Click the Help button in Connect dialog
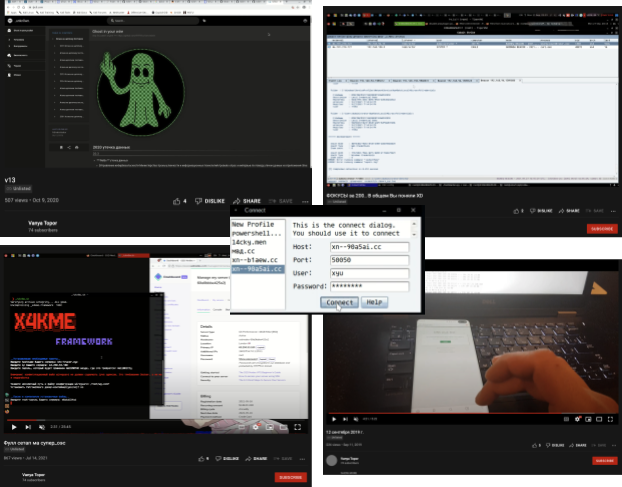 pos(374,302)
